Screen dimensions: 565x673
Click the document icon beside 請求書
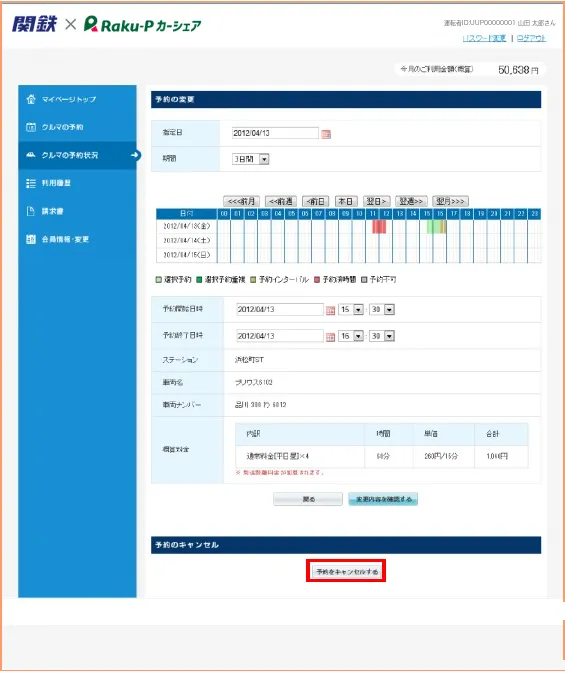(x=31, y=211)
